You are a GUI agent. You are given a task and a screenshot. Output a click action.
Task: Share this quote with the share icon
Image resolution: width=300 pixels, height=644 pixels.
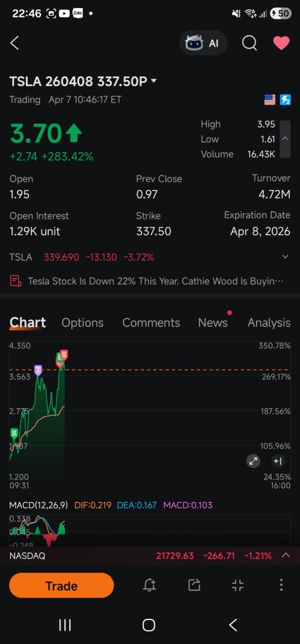[x=194, y=586]
